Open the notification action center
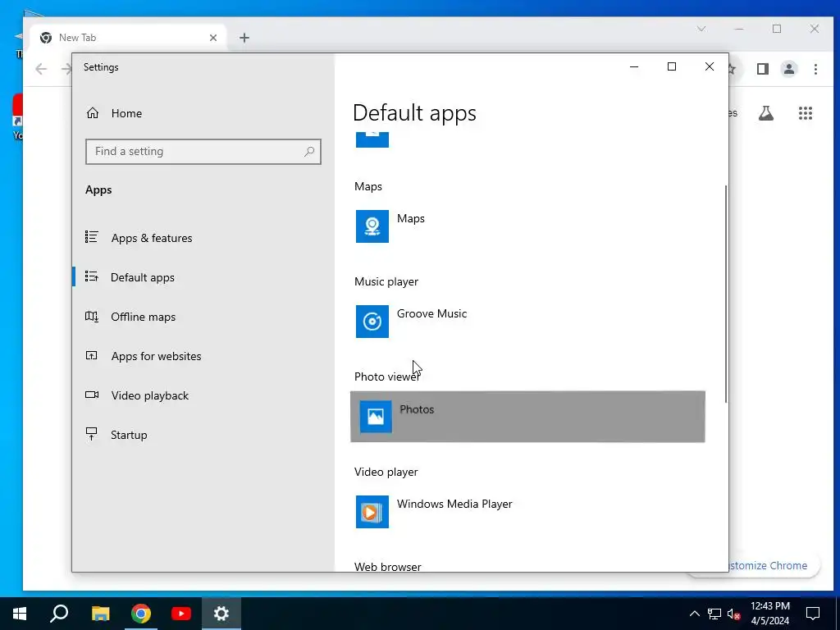Screen dimensions: 840x630 (813, 614)
